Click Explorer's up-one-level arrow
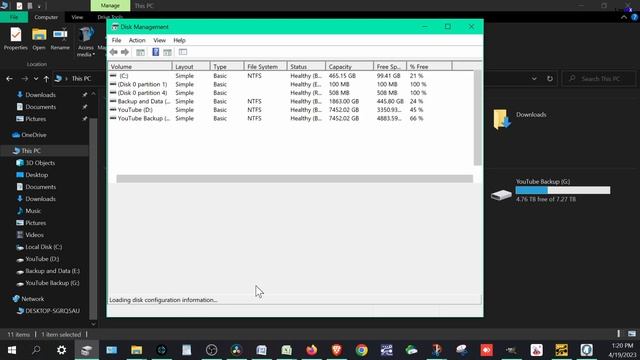Screen dimensions: 640x360 (x=46, y=78)
